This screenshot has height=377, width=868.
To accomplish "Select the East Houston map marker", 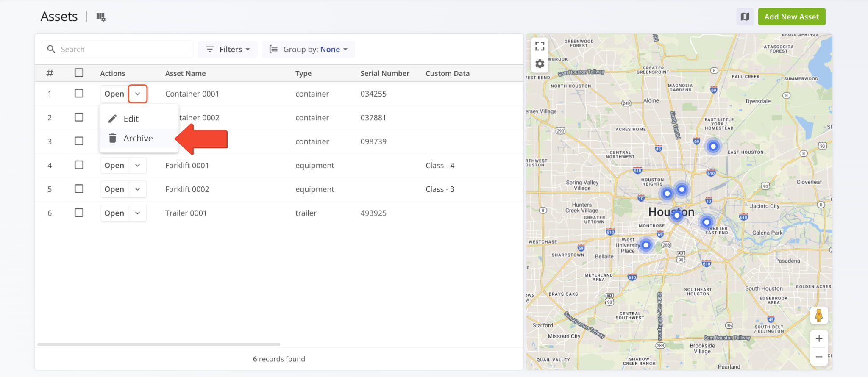I will [x=713, y=147].
